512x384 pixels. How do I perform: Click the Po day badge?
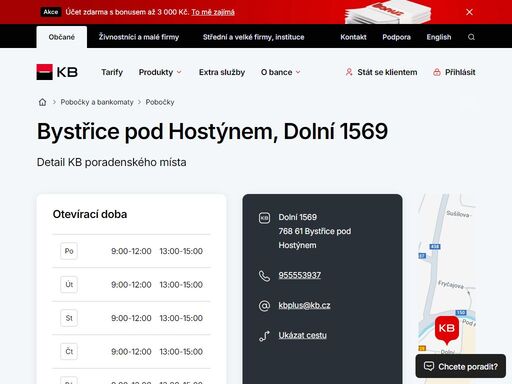coord(69,251)
